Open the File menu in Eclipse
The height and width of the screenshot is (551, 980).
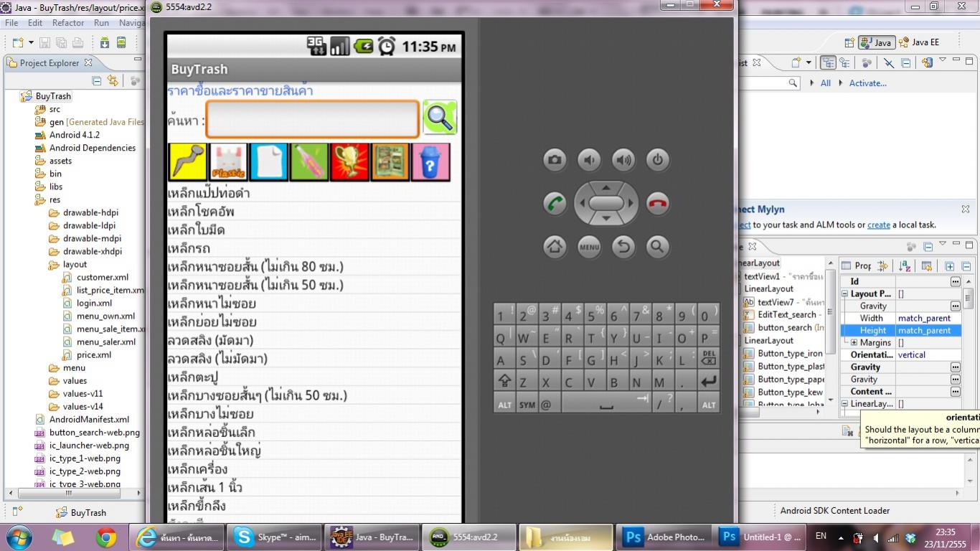[11, 23]
